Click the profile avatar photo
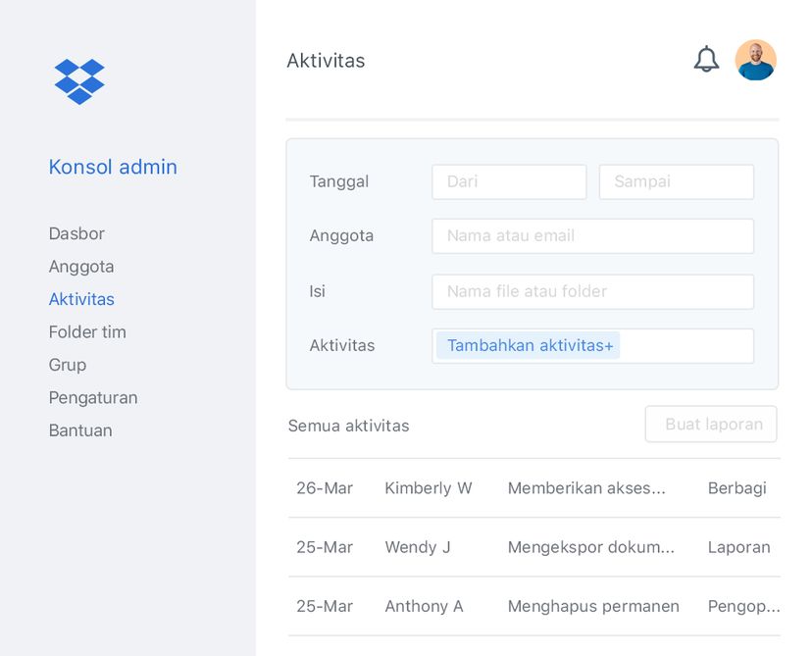This screenshot has height=656, width=812. tap(755, 60)
